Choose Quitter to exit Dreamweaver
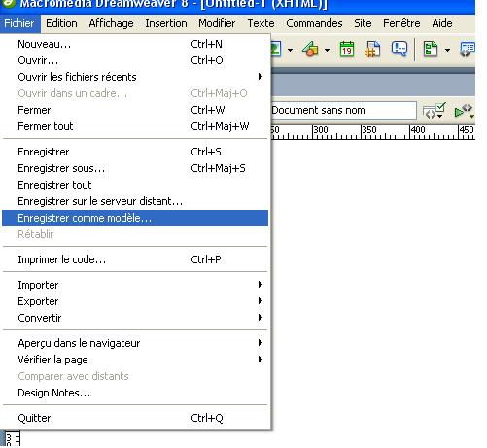Viewport: 487px width, 448px height. click(x=135, y=418)
